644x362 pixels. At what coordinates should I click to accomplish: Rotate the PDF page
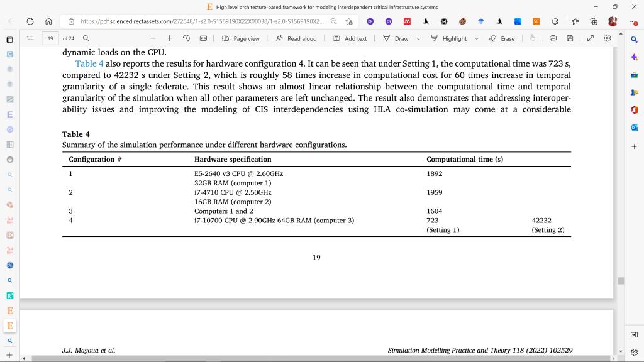[x=186, y=38]
